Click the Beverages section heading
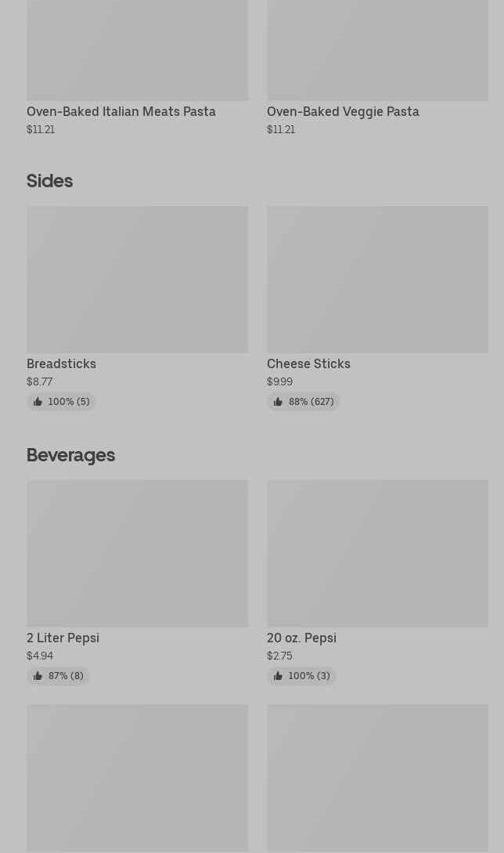504x853 pixels. (70, 454)
